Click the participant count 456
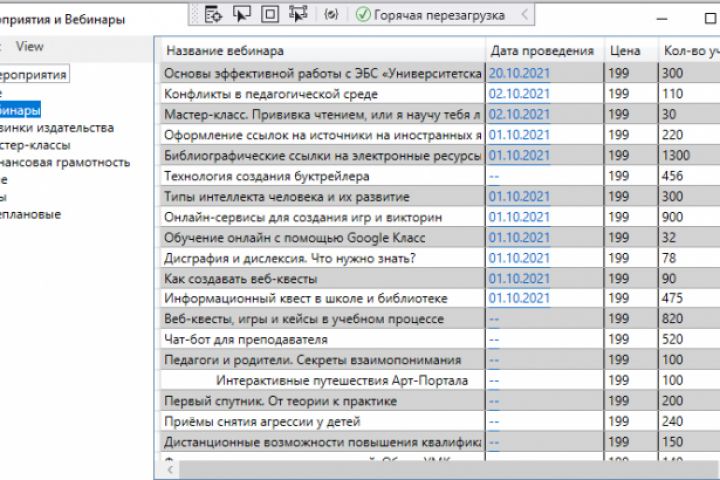This screenshot has width=720, height=480. click(x=672, y=176)
